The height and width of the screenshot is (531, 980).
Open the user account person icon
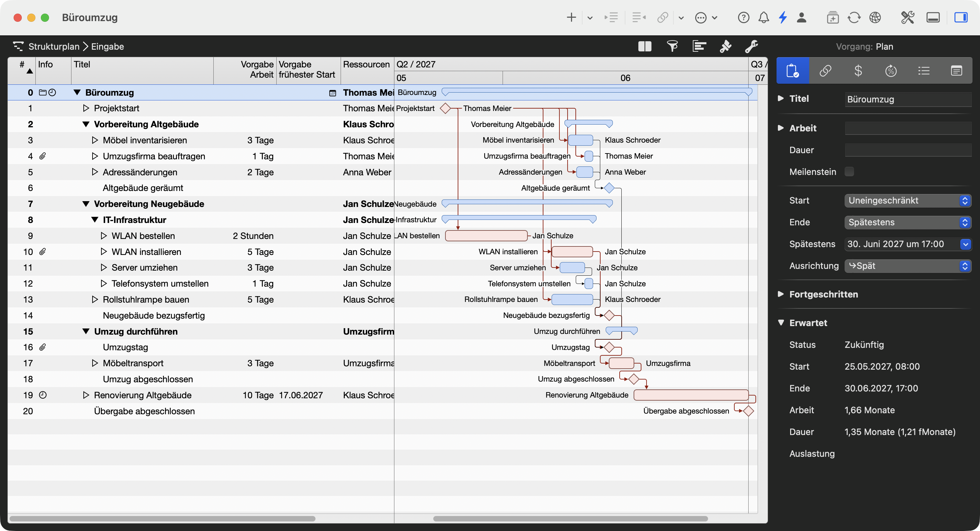(x=802, y=17)
